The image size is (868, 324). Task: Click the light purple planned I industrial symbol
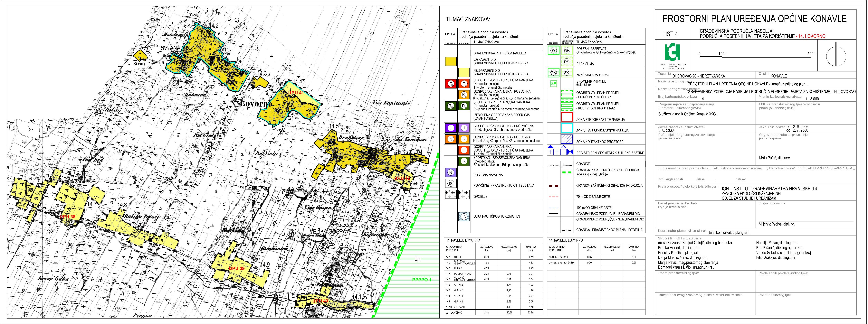coord(464,128)
